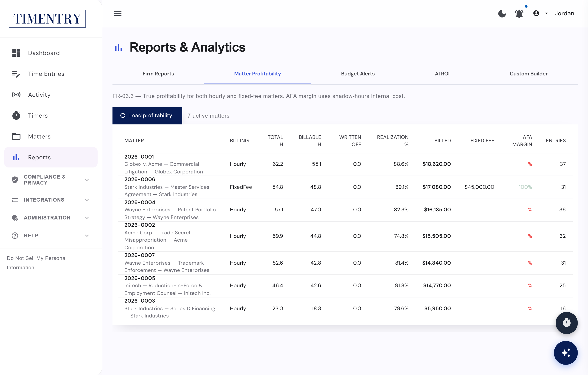588x375 pixels.
Task: Click the TIMENTRY logo
Action: 47,19
